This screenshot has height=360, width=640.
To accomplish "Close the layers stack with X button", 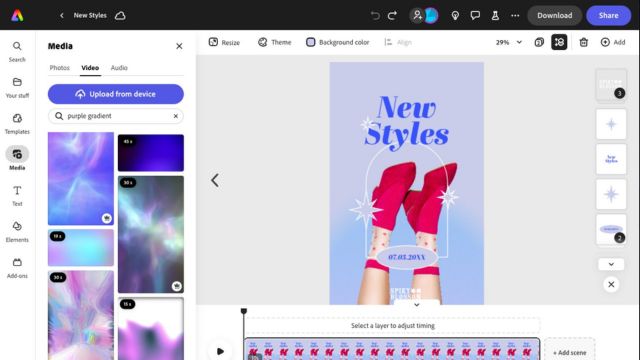I will click(x=611, y=284).
